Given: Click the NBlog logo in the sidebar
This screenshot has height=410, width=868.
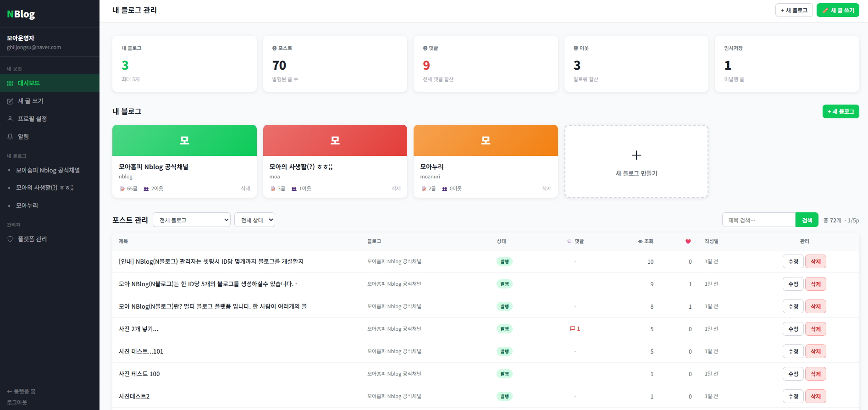Looking at the screenshot, I should click(21, 14).
